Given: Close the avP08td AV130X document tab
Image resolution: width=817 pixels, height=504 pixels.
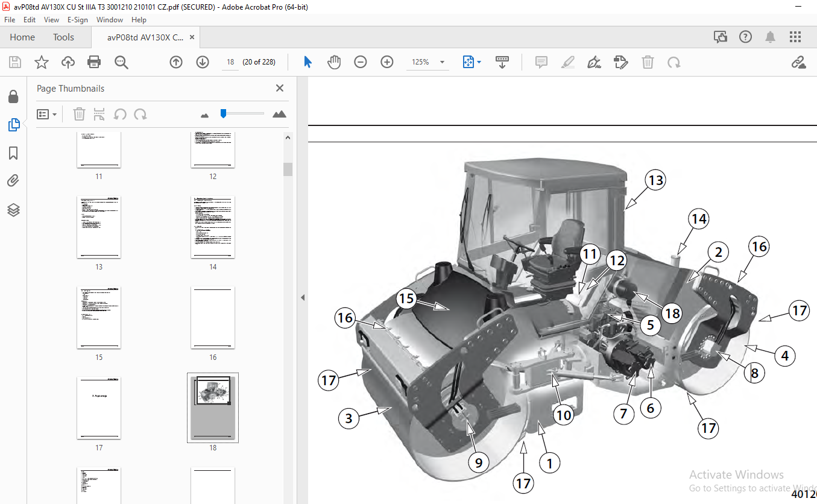Looking at the screenshot, I should tap(192, 37).
